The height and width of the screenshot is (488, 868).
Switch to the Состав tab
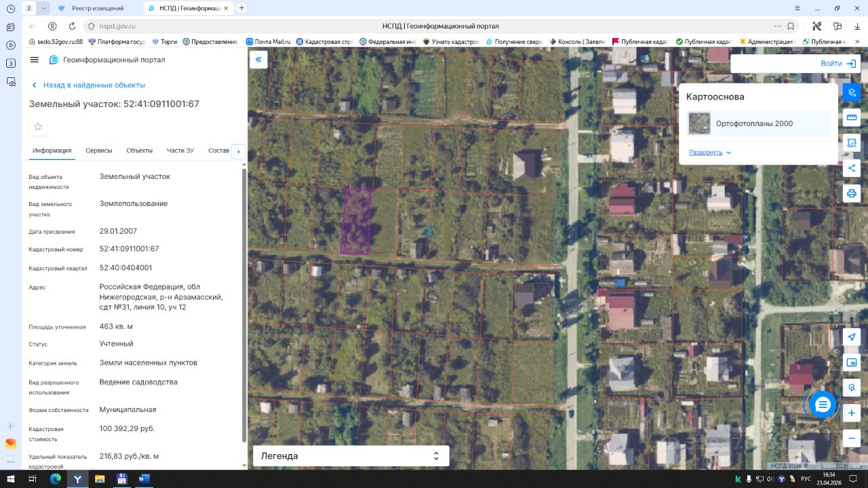coord(219,150)
